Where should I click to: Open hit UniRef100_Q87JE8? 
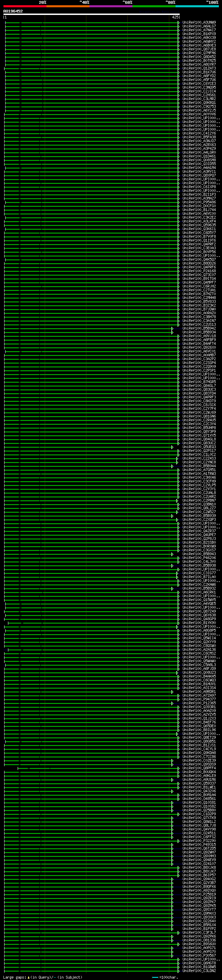coord(199,49)
